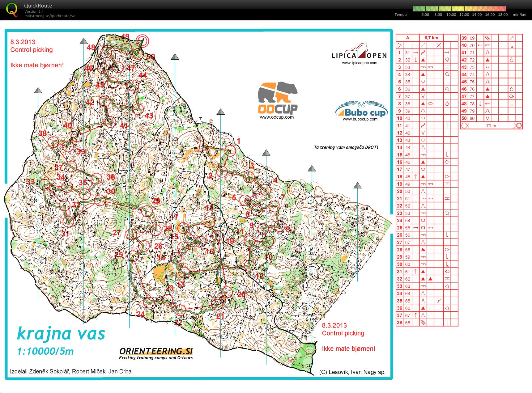532x393 pixels.
Task: Click the 1:10000/5m scale text
Action: point(45,351)
